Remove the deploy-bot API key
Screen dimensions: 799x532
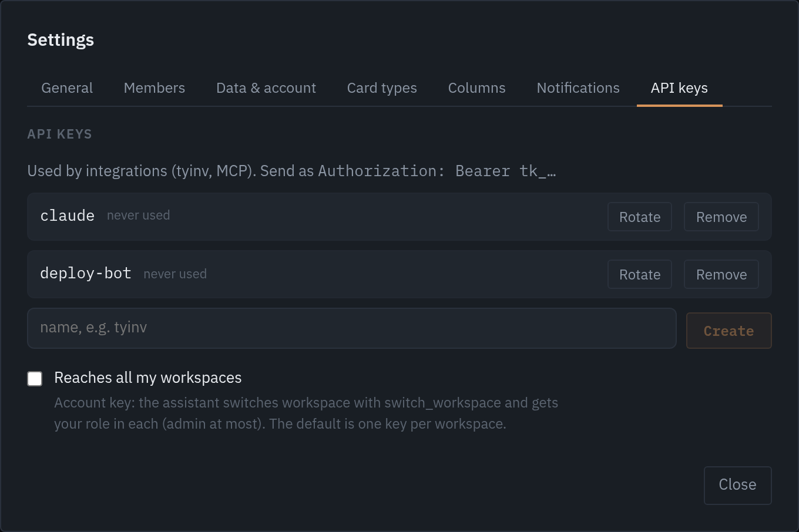[721, 275]
